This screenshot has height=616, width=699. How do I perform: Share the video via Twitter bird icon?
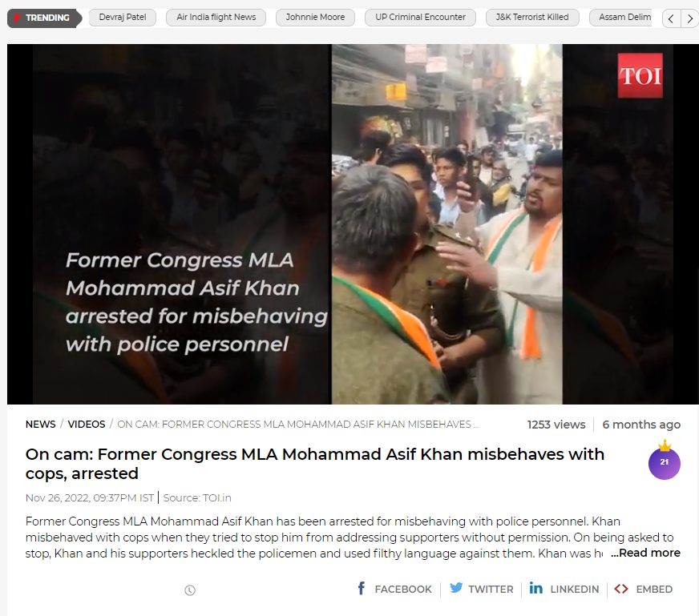[455, 588]
